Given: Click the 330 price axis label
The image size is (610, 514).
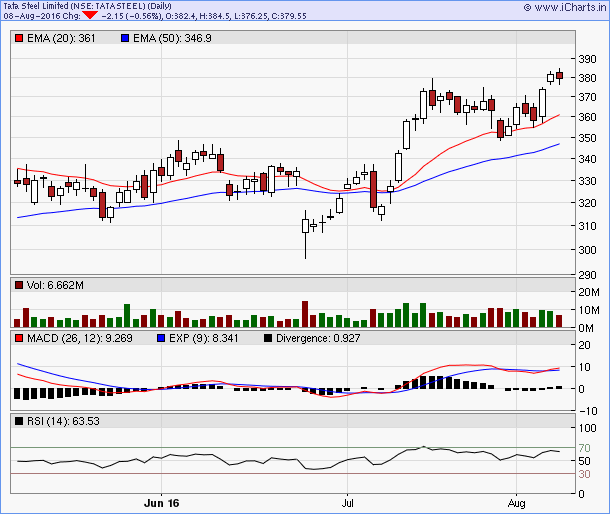Looking at the screenshot, I should [587, 181].
